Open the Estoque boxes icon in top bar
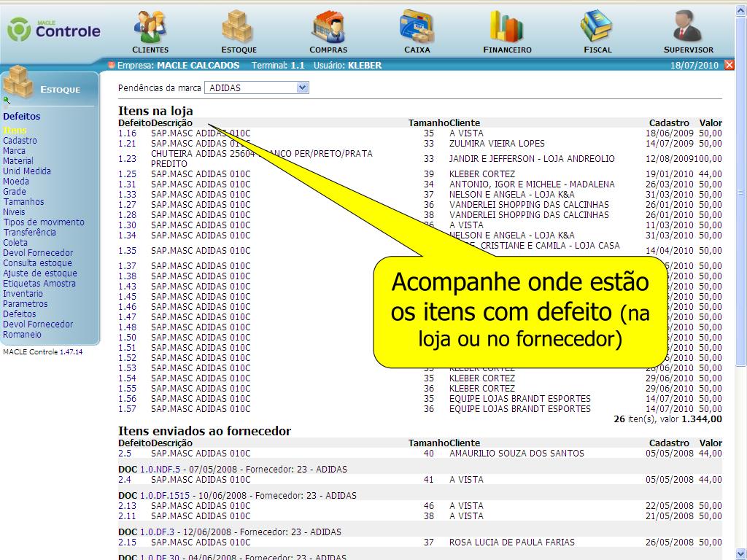 coord(238,27)
